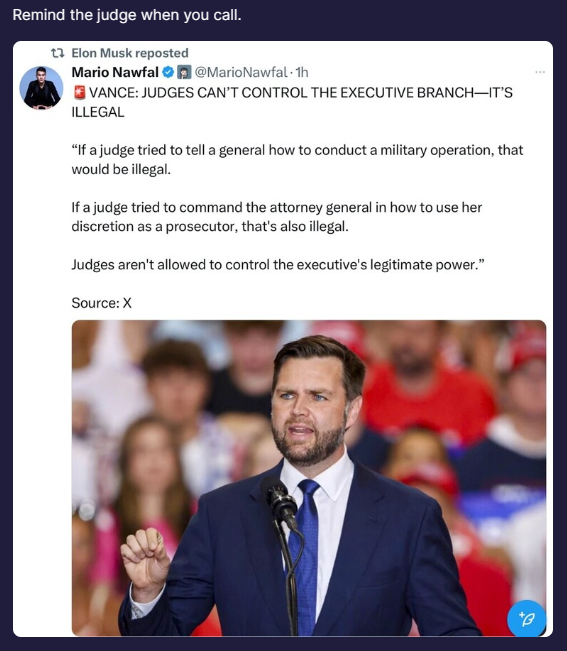
Task: Open the attached rally photo
Action: tap(309, 478)
